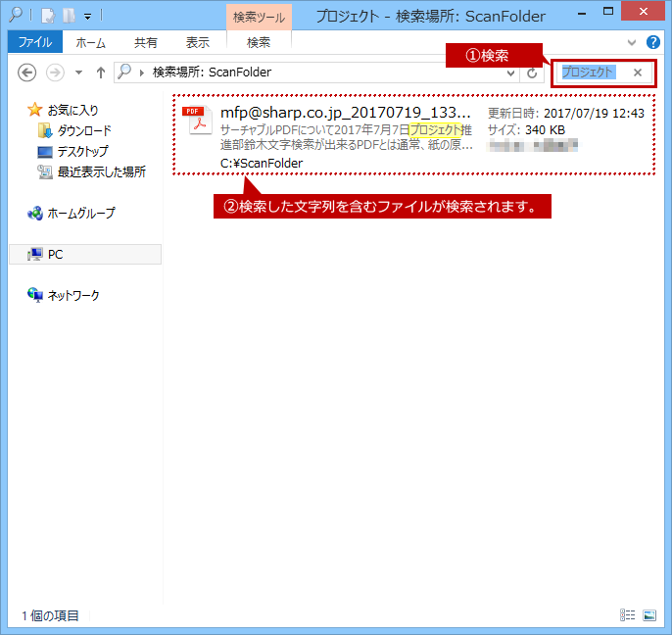Click the New folder quick access icon
Viewport: 672px width, 635px height.
click(69, 16)
